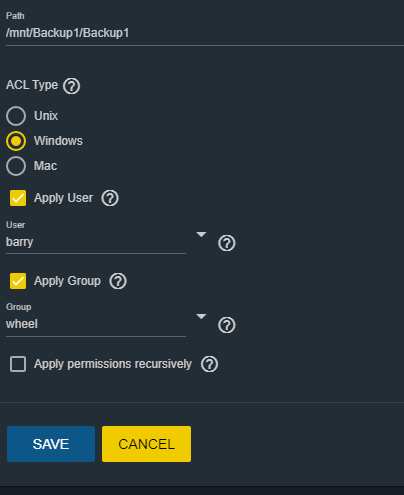
Task: Click help icon beside Group field
Action: [227, 325]
